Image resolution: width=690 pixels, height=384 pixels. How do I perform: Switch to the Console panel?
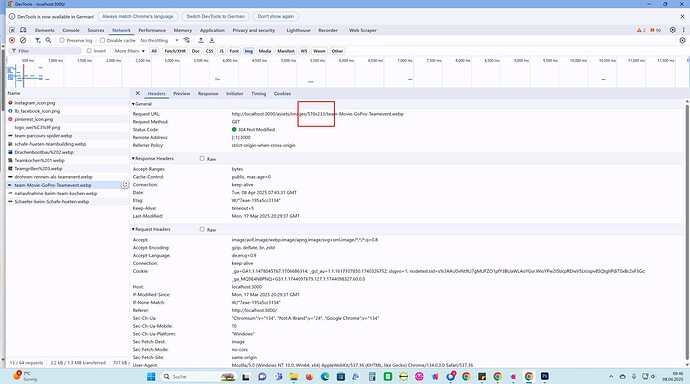tap(71, 30)
